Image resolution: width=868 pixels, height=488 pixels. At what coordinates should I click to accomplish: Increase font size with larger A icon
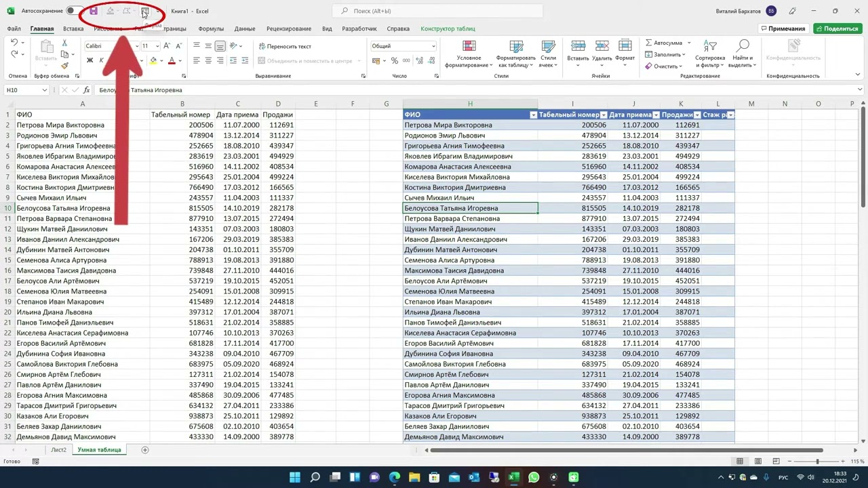(x=168, y=45)
